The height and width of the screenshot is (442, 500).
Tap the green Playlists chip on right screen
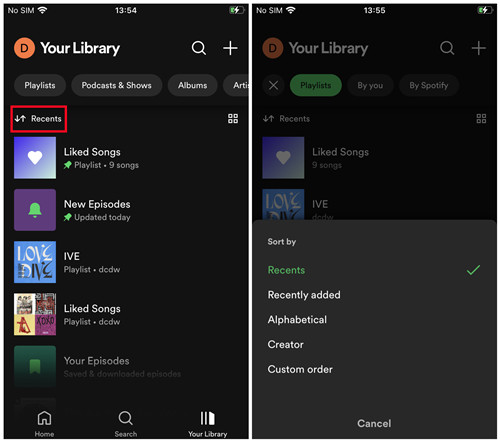point(316,85)
